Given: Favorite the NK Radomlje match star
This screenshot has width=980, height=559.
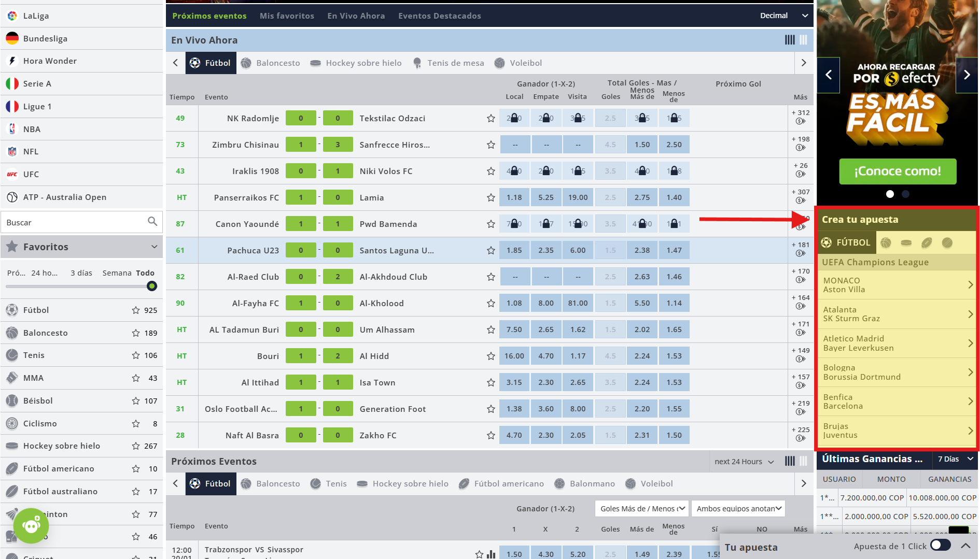Looking at the screenshot, I should tap(491, 118).
